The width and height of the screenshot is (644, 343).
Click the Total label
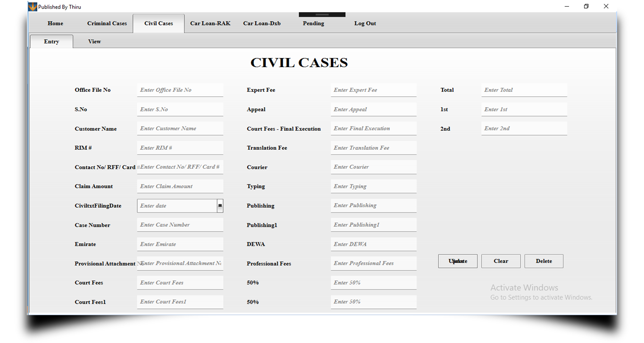coord(447,90)
